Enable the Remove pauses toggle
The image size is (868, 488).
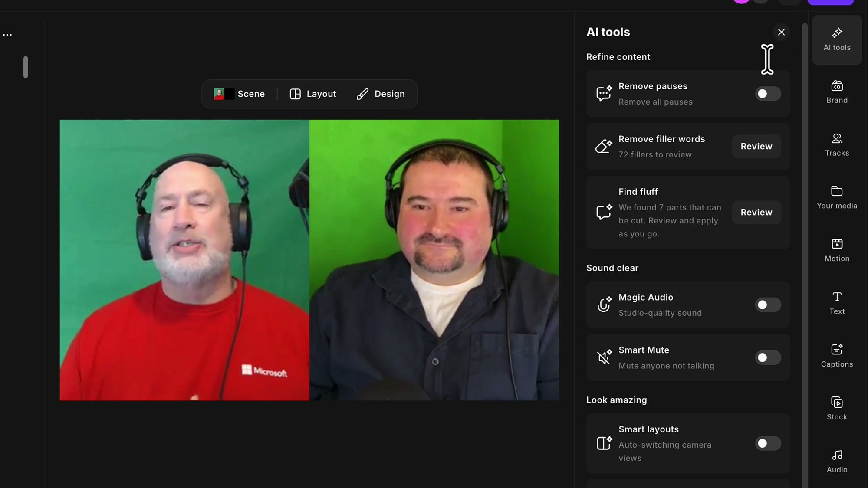click(x=768, y=94)
